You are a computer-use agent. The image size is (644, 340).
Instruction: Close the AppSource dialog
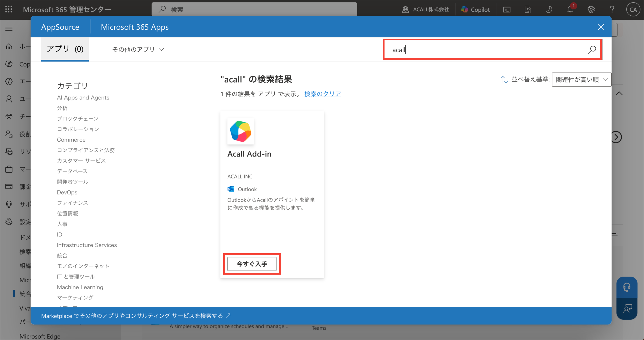(601, 27)
